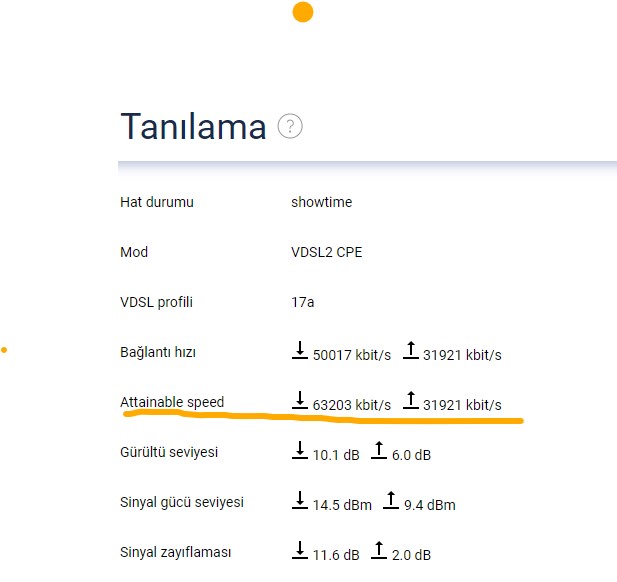Click the download arrow in Attainable speed row
The width and height of the screenshot is (617, 582).
[300, 400]
